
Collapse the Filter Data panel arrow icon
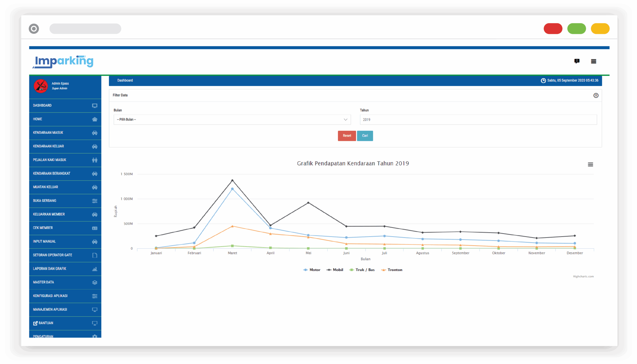[596, 95]
